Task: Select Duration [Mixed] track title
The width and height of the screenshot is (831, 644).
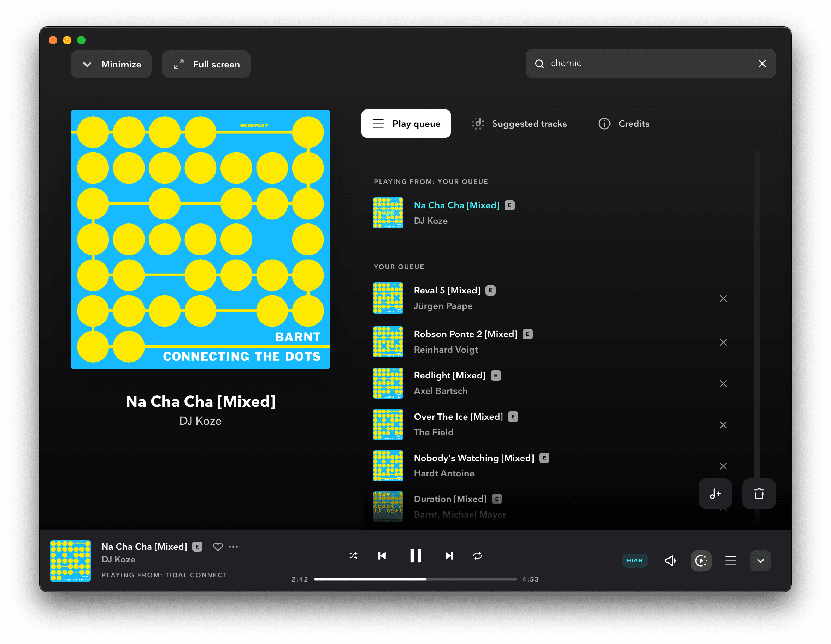Action: click(450, 499)
